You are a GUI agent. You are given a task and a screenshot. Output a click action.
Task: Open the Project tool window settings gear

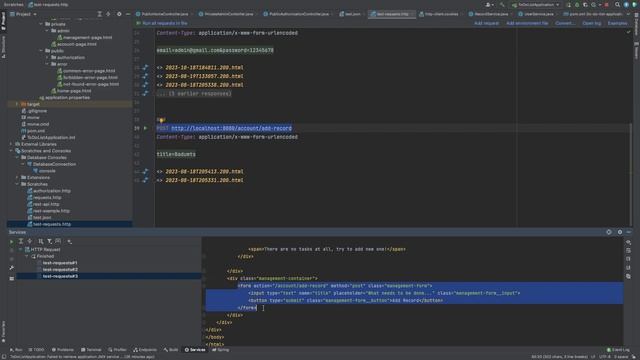pyautogui.click(x=119, y=14)
